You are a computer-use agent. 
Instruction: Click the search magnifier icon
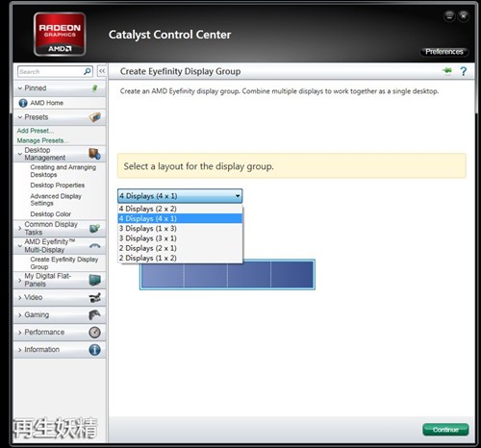88,71
